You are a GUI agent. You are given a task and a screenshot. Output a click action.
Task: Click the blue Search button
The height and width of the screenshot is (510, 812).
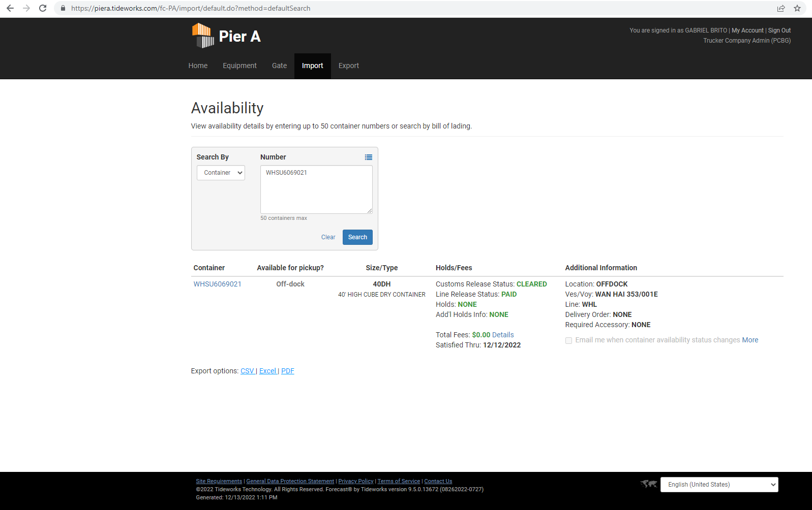click(357, 237)
